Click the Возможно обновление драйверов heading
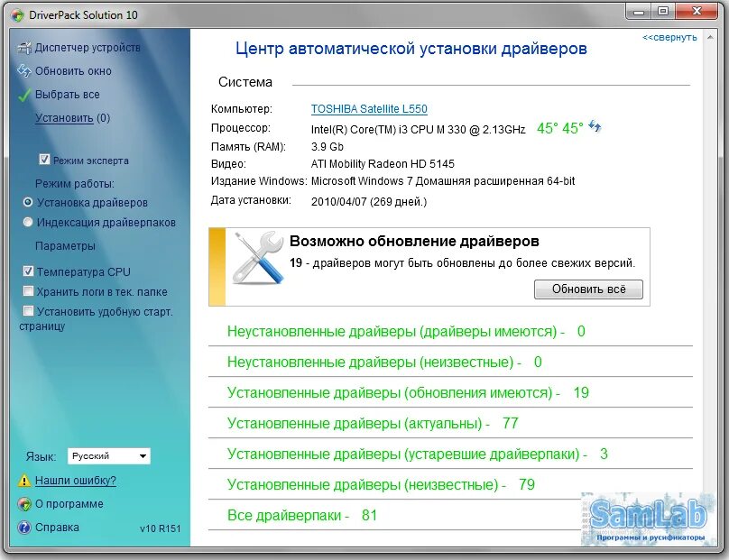The width and height of the screenshot is (729, 560). pos(414,241)
